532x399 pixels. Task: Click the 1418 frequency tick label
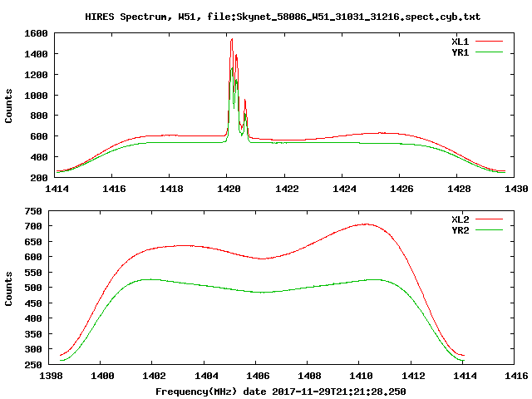pos(171,189)
